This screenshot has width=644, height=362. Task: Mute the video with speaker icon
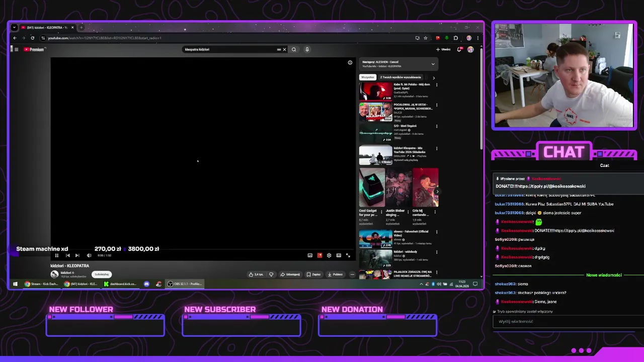coord(89,255)
